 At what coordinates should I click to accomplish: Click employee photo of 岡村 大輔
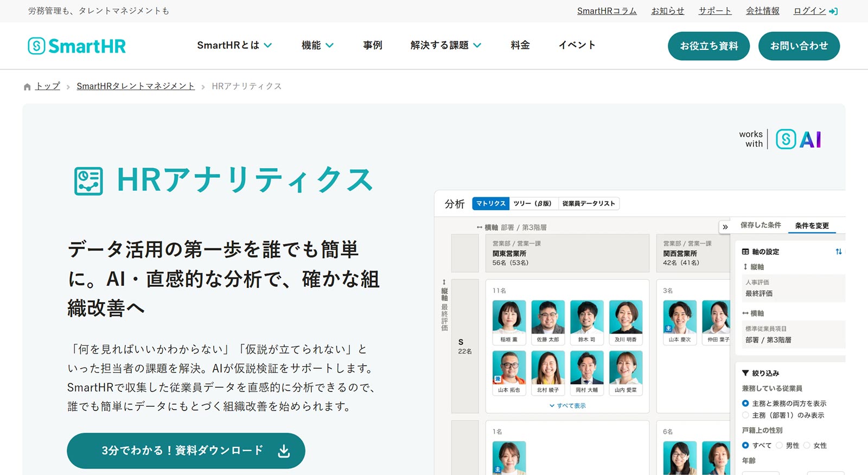pos(586,368)
